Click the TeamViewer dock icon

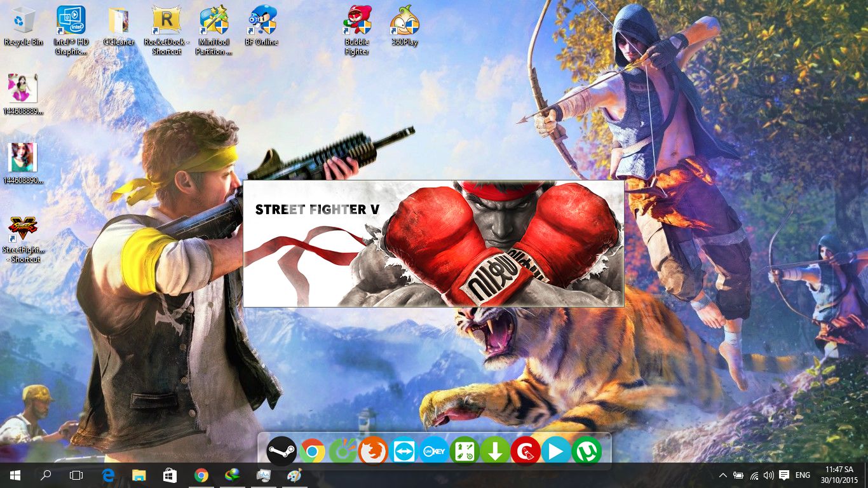pyautogui.click(x=403, y=452)
